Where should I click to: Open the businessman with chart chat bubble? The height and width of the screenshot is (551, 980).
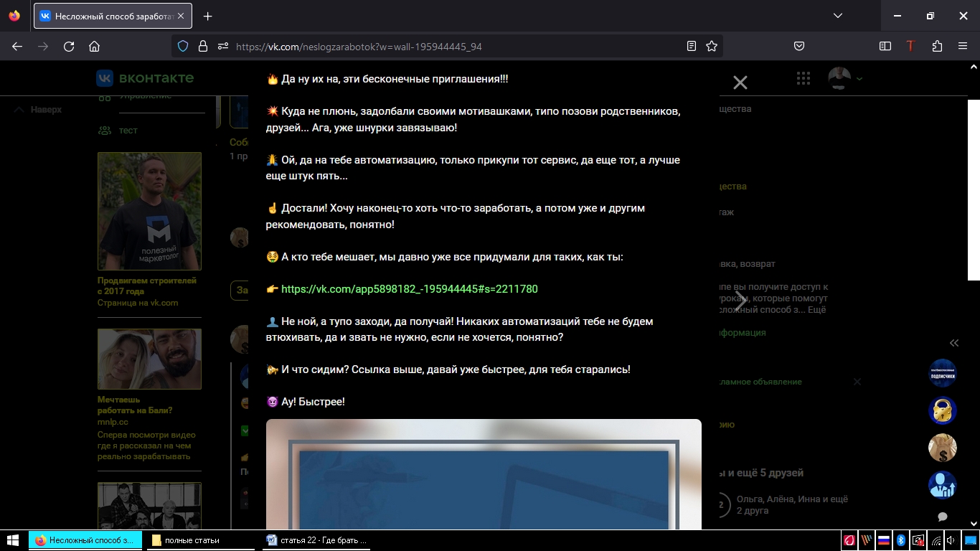(943, 485)
